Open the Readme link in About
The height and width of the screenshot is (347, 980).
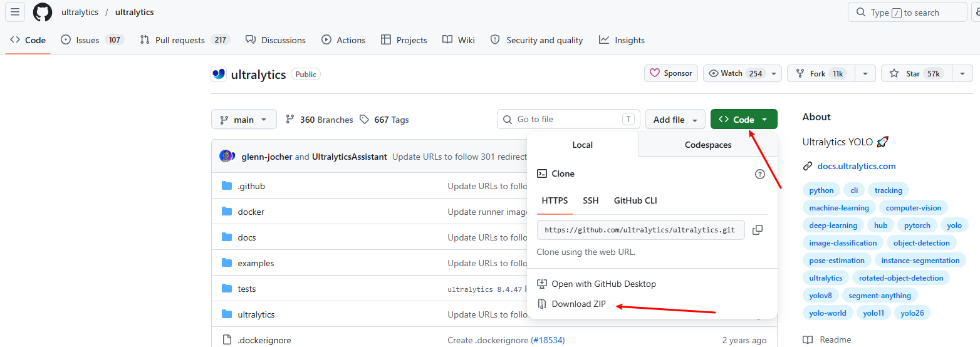[835, 339]
